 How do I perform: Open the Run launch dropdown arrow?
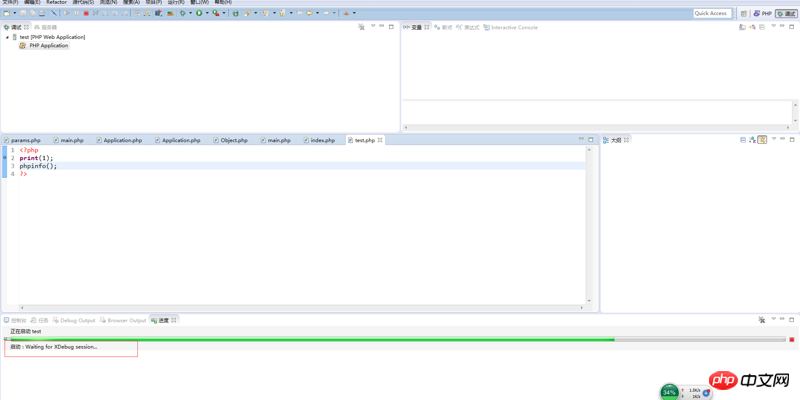[207, 13]
